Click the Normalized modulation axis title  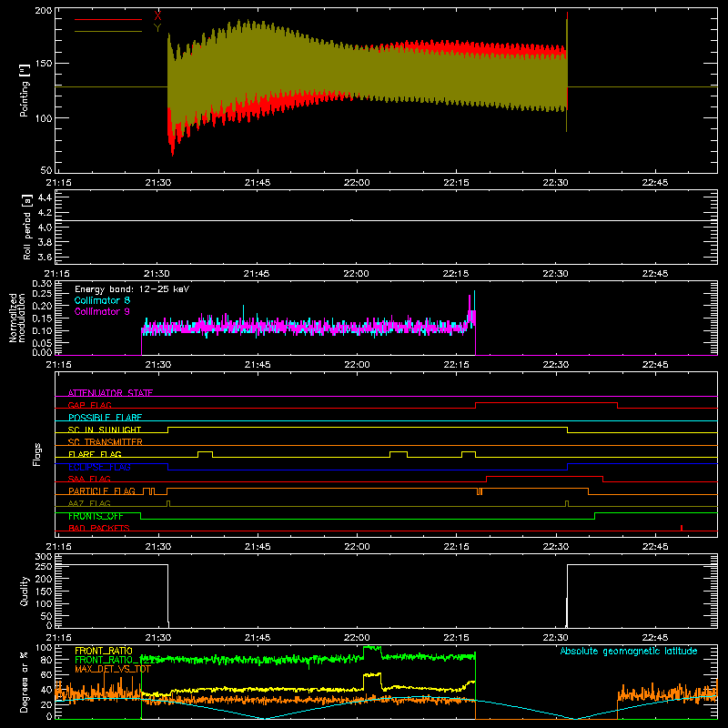click(x=17, y=318)
